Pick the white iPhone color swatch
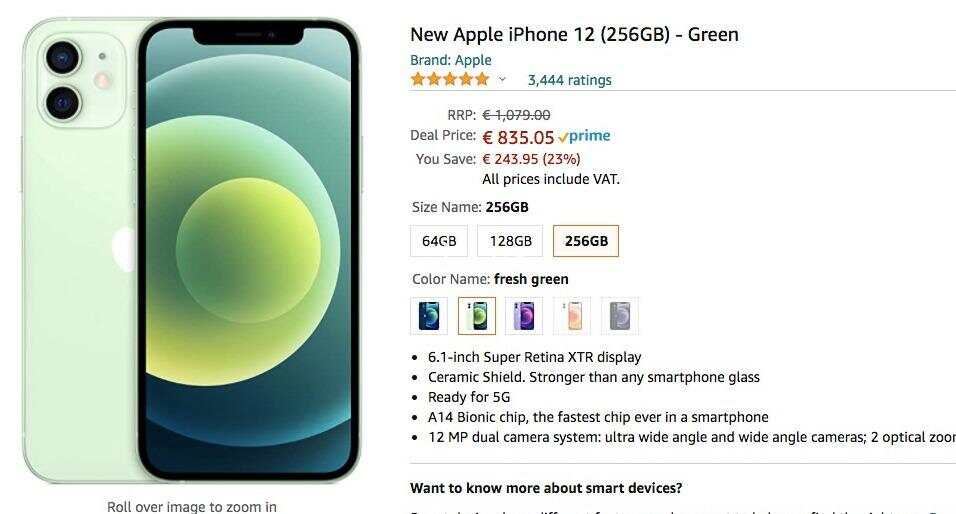This screenshot has height=514, width=956. [572, 316]
